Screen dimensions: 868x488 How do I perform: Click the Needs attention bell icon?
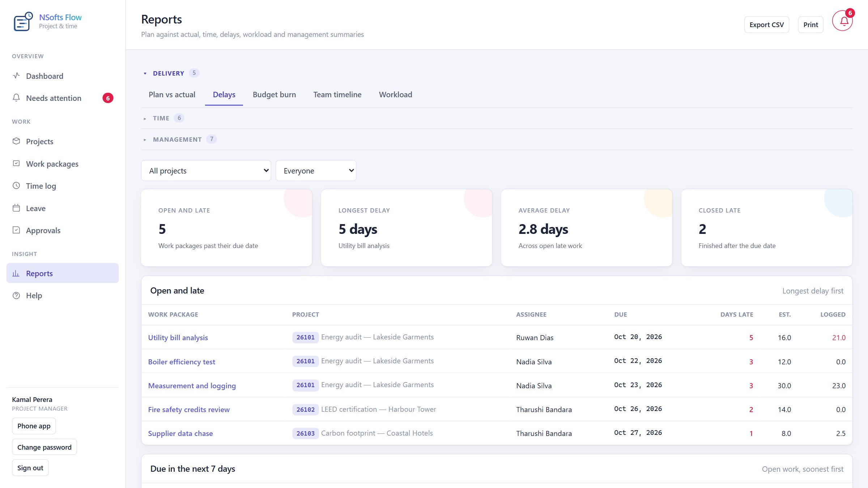(16, 98)
